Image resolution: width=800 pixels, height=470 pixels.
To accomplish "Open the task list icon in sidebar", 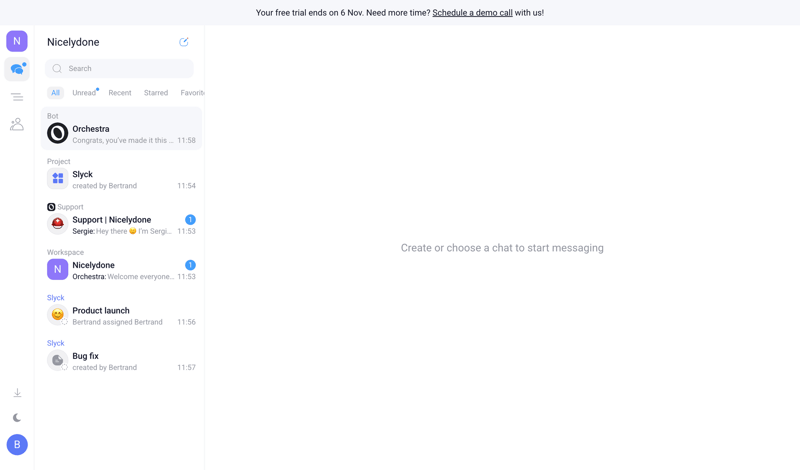I will click(x=17, y=97).
